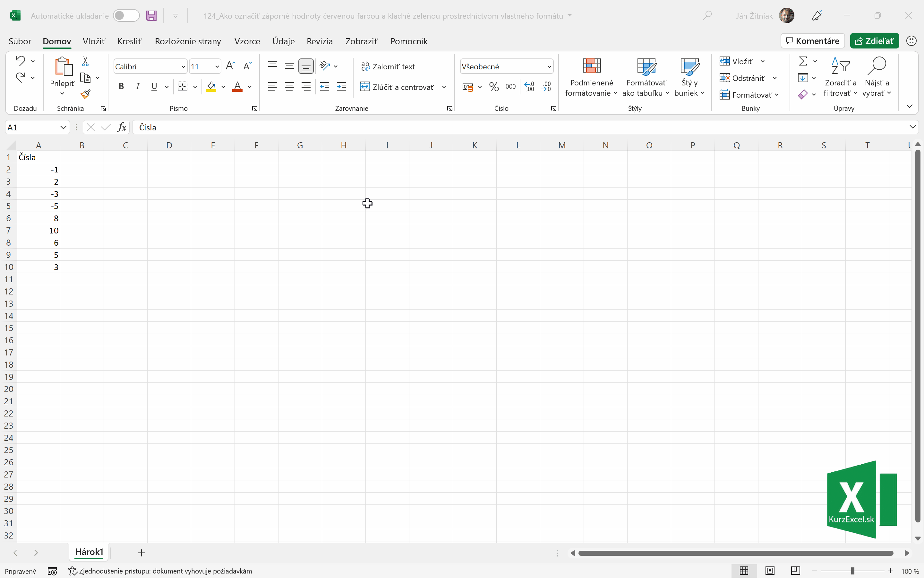924x578 pixels.
Task: Click the Redo arrow icon
Action: point(20,78)
